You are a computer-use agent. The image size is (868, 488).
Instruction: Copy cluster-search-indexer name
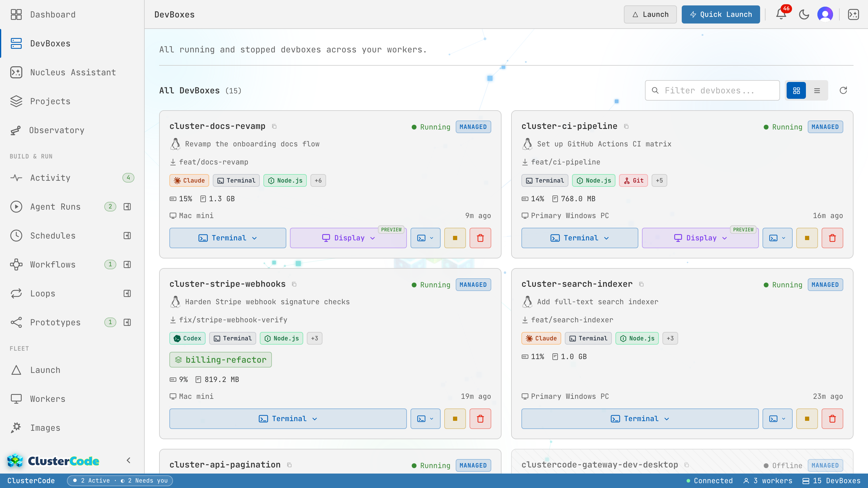pyautogui.click(x=641, y=284)
